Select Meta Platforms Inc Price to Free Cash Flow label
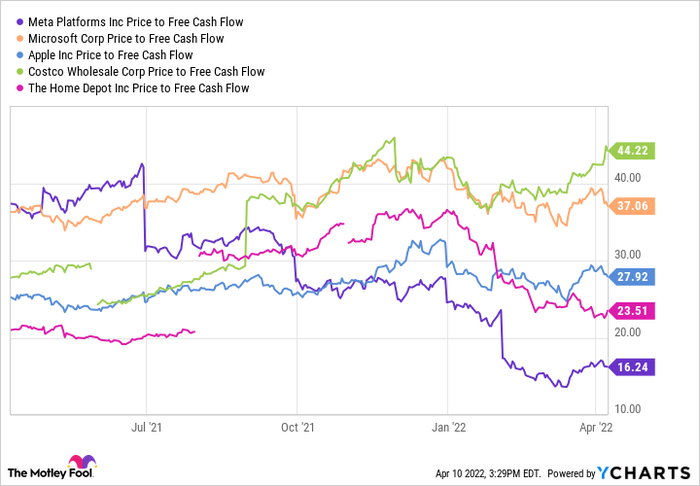Image resolution: width=700 pixels, height=486 pixels. click(133, 21)
